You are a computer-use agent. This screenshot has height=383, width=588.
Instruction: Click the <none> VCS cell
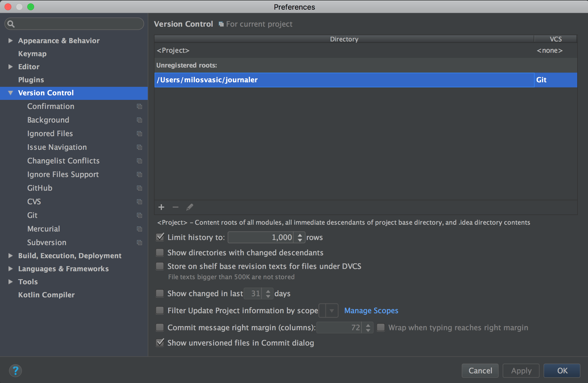[556, 50]
